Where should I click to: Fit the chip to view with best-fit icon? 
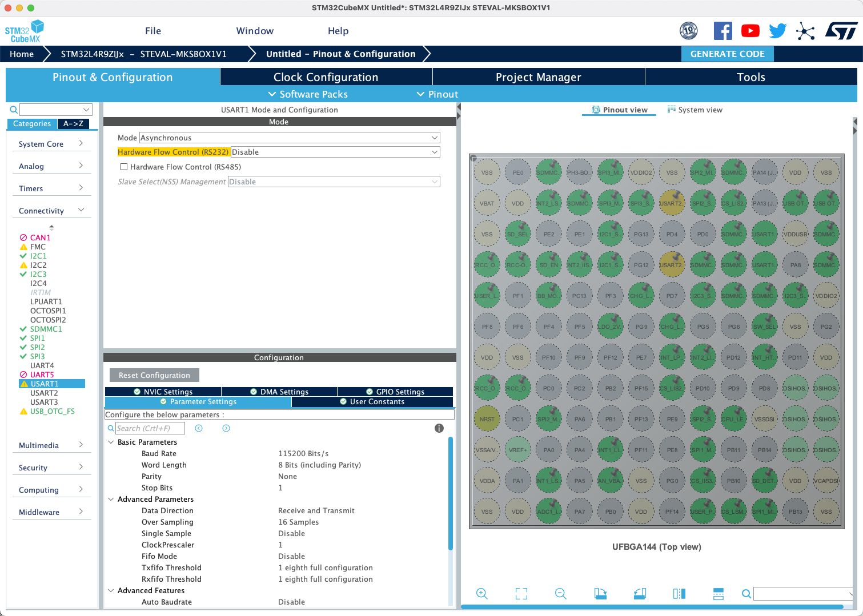click(521, 594)
